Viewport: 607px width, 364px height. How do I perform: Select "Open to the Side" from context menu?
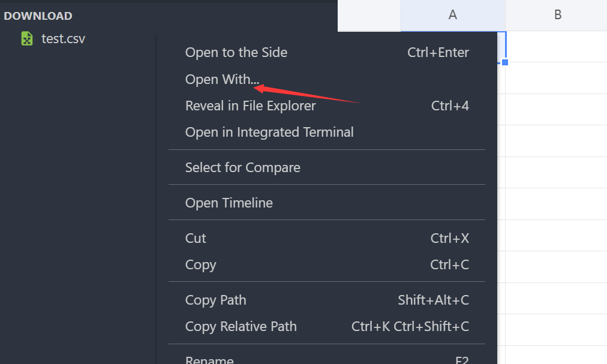(236, 52)
